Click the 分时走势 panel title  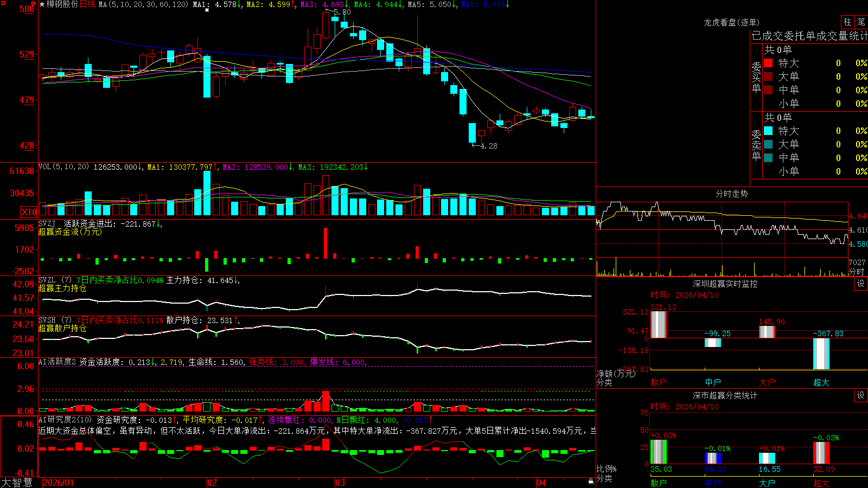click(x=731, y=194)
